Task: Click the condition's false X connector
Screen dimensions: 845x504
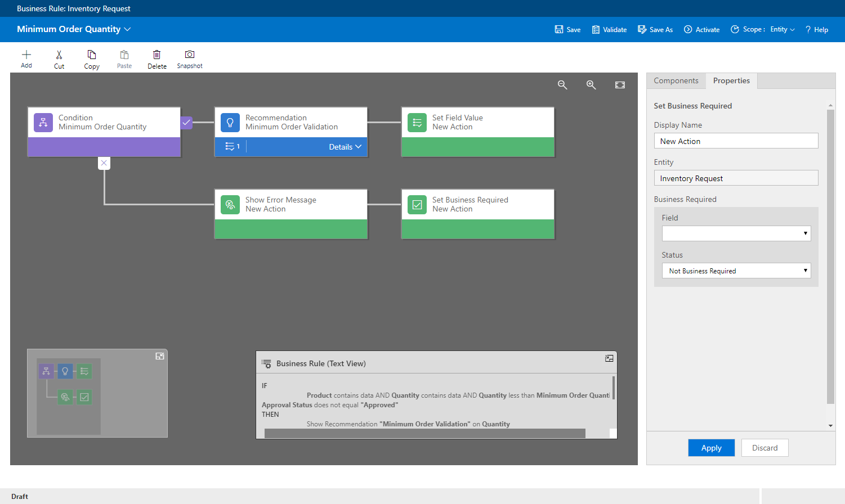Action: 104,163
